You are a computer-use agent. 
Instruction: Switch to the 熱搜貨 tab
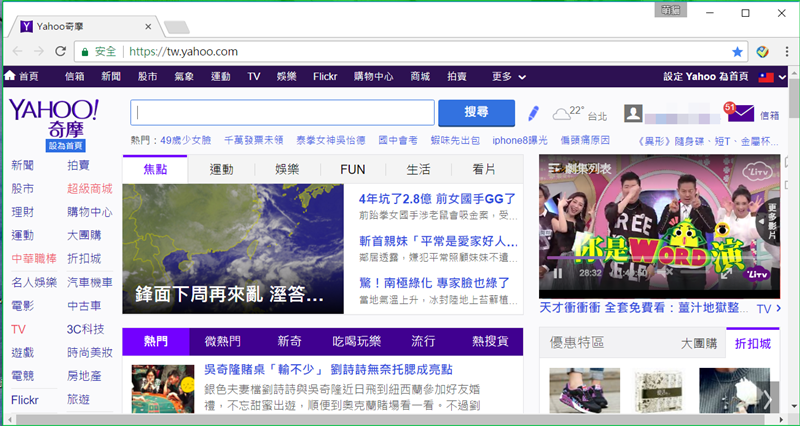click(x=490, y=341)
